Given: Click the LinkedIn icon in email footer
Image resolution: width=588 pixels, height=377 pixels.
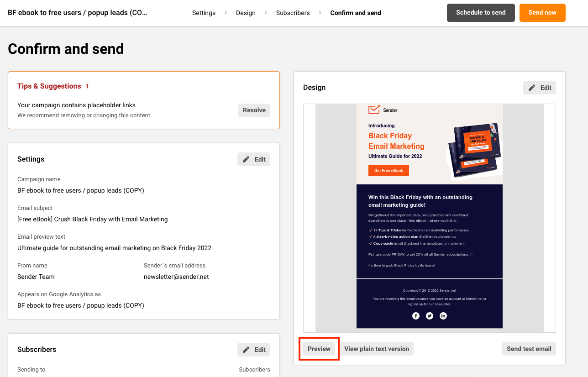Looking at the screenshot, I should coord(443,316).
